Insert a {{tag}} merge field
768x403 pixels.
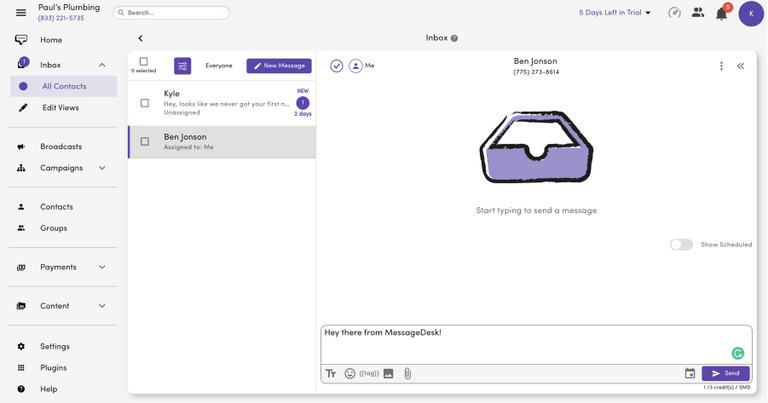(369, 374)
